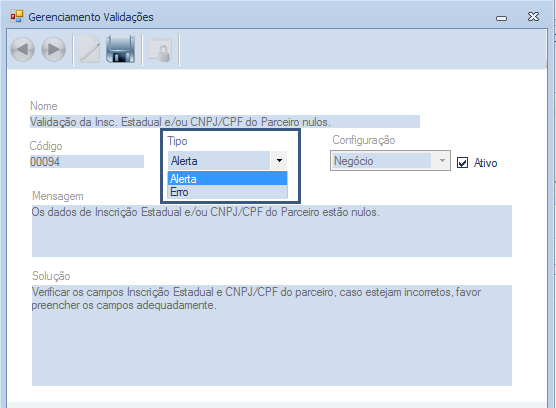Screen dimensions: 556x408
Task: Click the Código field showing 00094
Action: [87, 162]
